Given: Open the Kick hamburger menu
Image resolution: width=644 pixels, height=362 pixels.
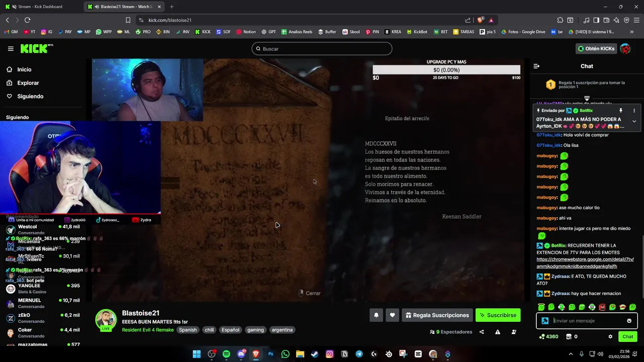Looking at the screenshot, I should click(x=11, y=49).
